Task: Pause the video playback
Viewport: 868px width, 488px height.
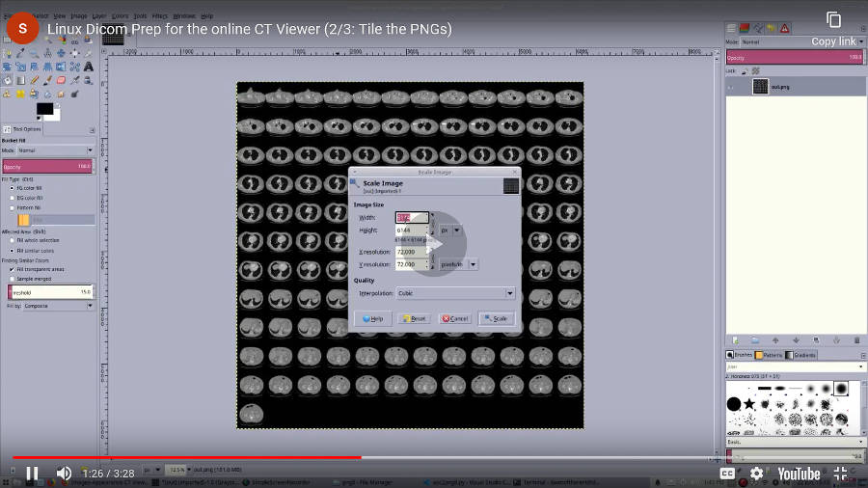Action: click(x=32, y=474)
